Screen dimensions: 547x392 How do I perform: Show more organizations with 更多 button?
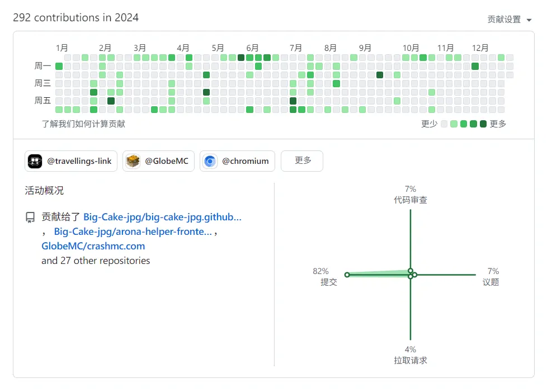click(302, 161)
